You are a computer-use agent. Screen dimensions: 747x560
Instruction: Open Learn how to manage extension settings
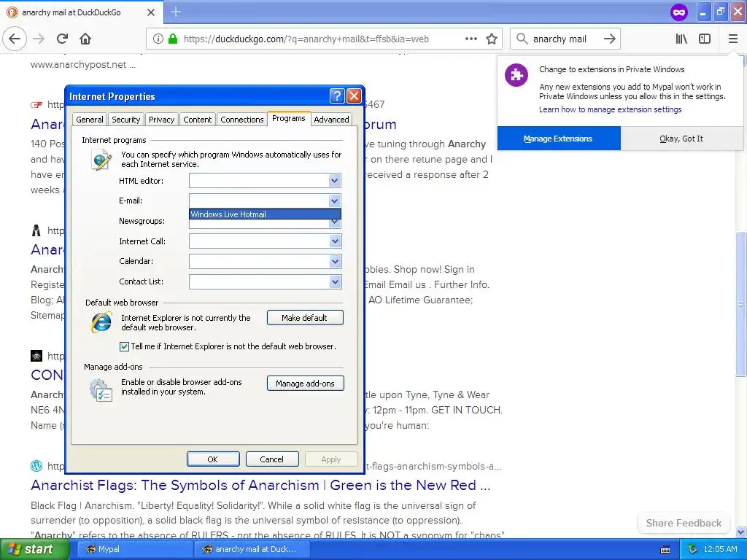point(611,109)
